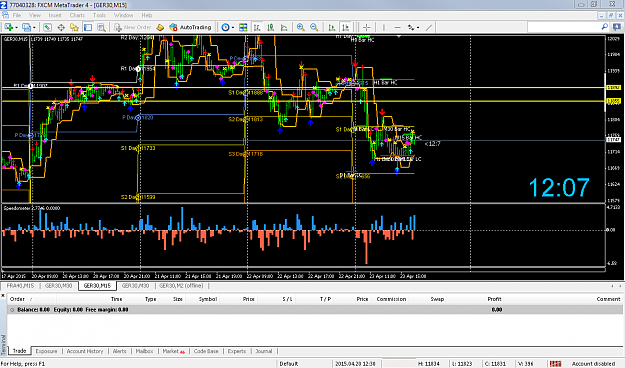The width and height of the screenshot is (625, 368).
Task: Select the Crosshair tool
Action: coord(367,27)
